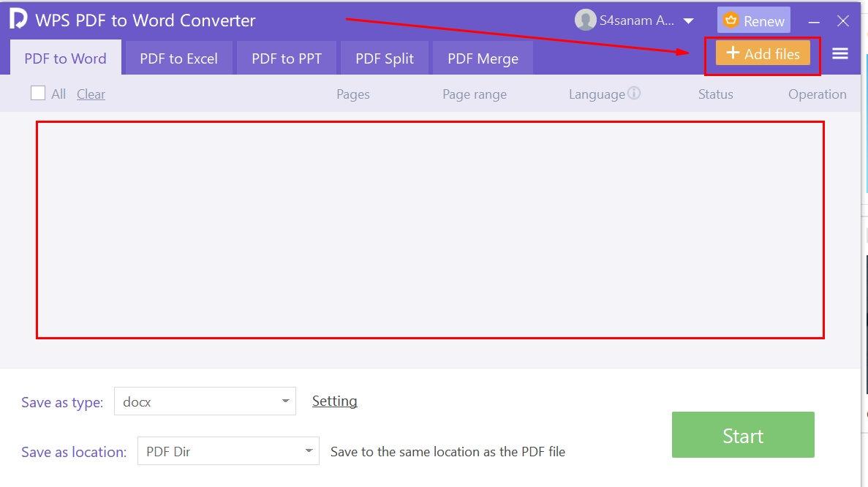Click the Operation column header
This screenshot has height=487, width=868.
tap(817, 94)
